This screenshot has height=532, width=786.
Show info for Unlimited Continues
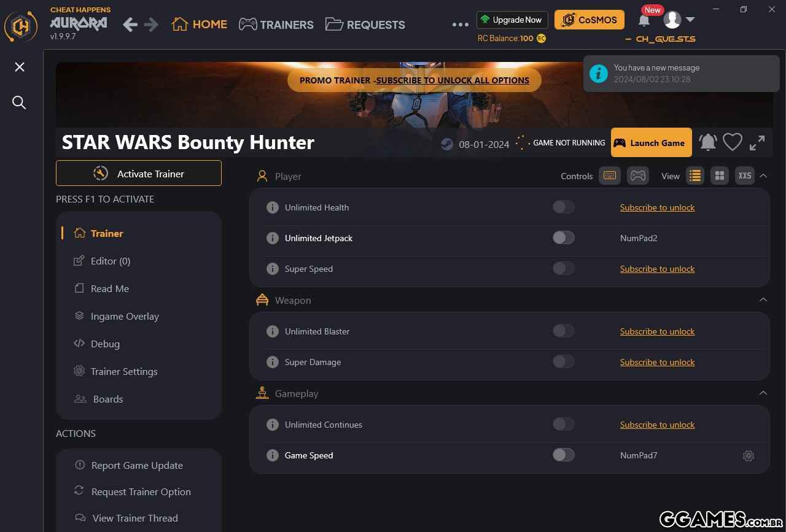point(273,425)
